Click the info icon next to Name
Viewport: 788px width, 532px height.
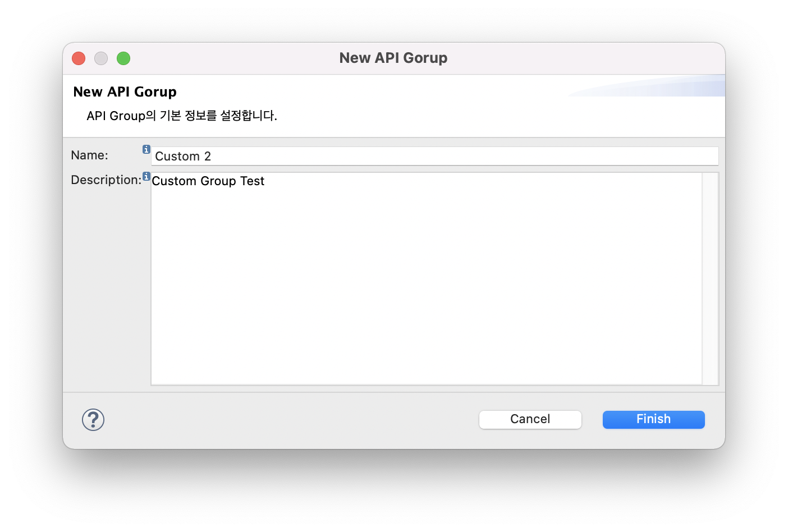pos(146,149)
